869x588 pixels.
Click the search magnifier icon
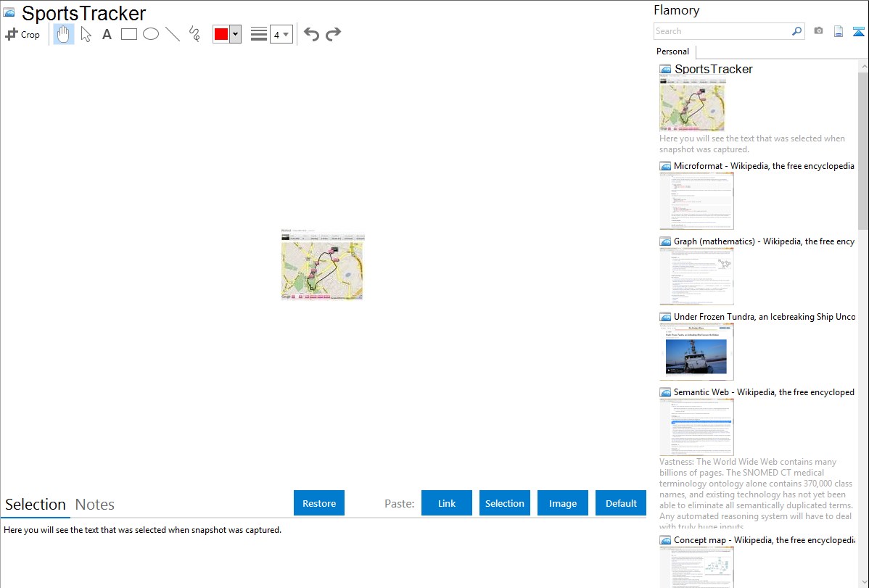point(797,31)
